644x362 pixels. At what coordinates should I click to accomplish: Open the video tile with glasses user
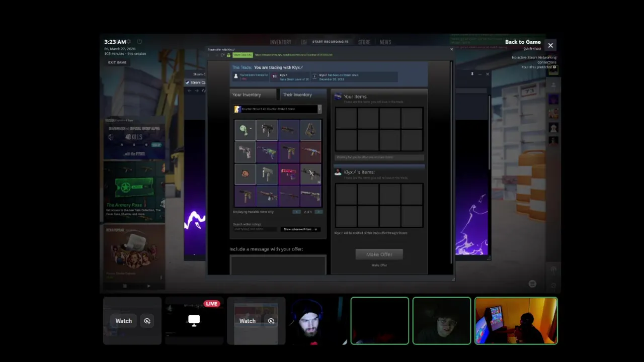pos(442,321)
